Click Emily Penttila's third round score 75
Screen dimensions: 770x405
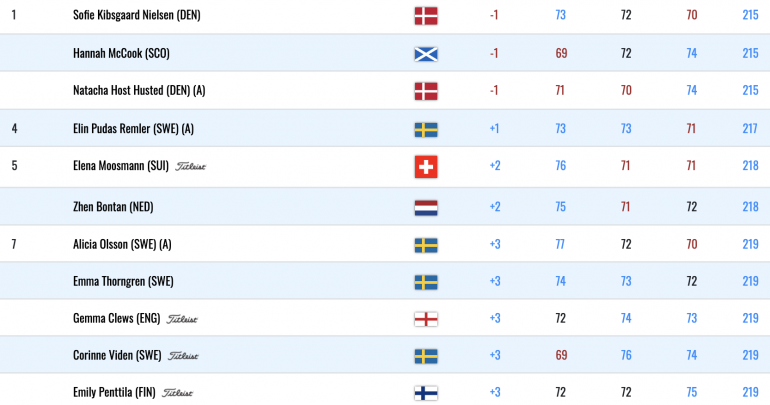(x=691, y=392)
